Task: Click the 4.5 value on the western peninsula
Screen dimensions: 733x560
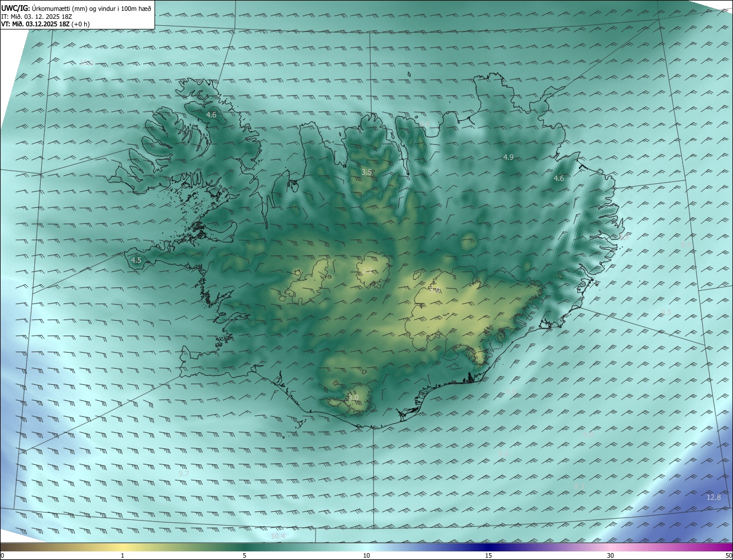Action: (136, 260)
